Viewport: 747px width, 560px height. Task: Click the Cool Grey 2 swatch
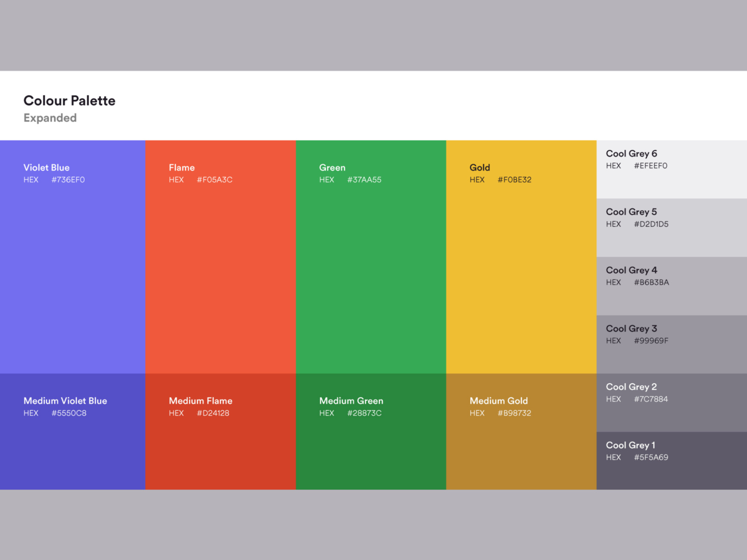click(671, 415)
